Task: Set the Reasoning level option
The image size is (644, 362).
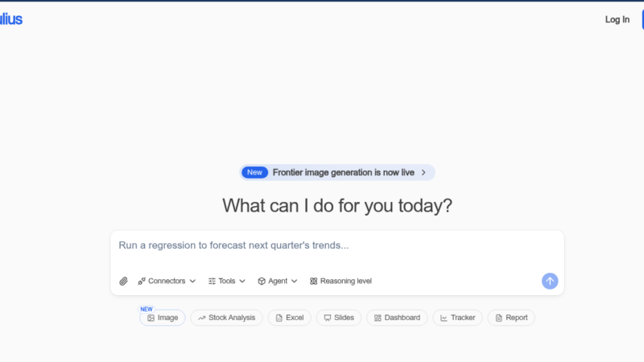Action: [341, 281]
